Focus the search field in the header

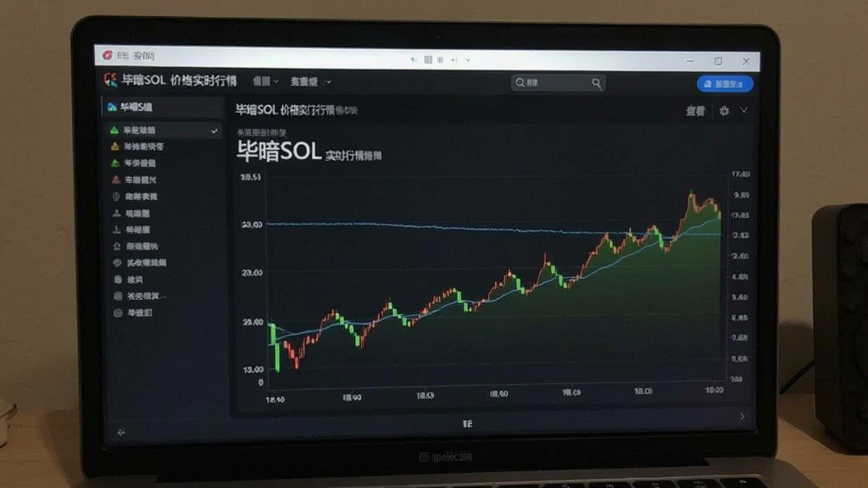pyautogui.click(x=558, y=83)
